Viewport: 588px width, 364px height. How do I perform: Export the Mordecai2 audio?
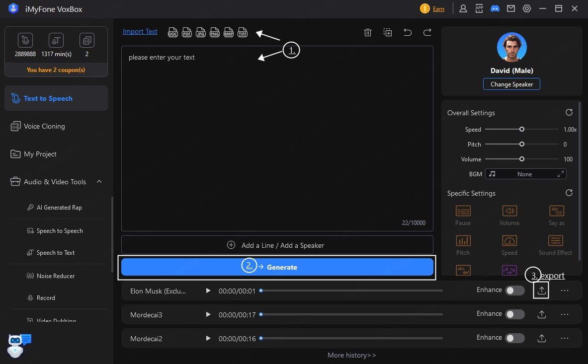541,338
